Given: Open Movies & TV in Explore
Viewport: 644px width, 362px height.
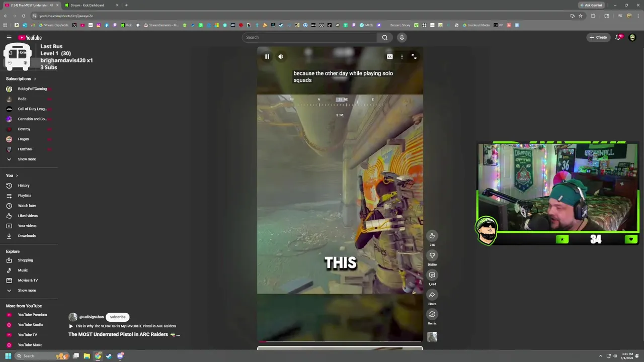Looking at the screenshot, I should [29, 281].
